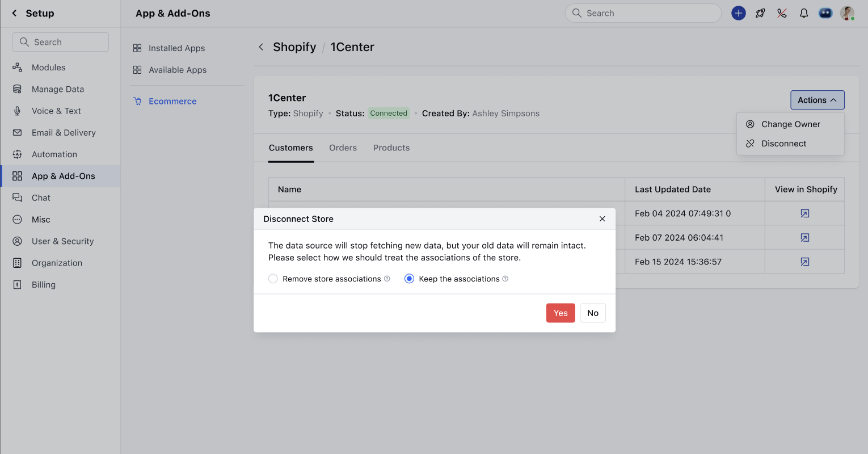Open the user profile avatar
The image size is (868, 454).
point(848,13)
